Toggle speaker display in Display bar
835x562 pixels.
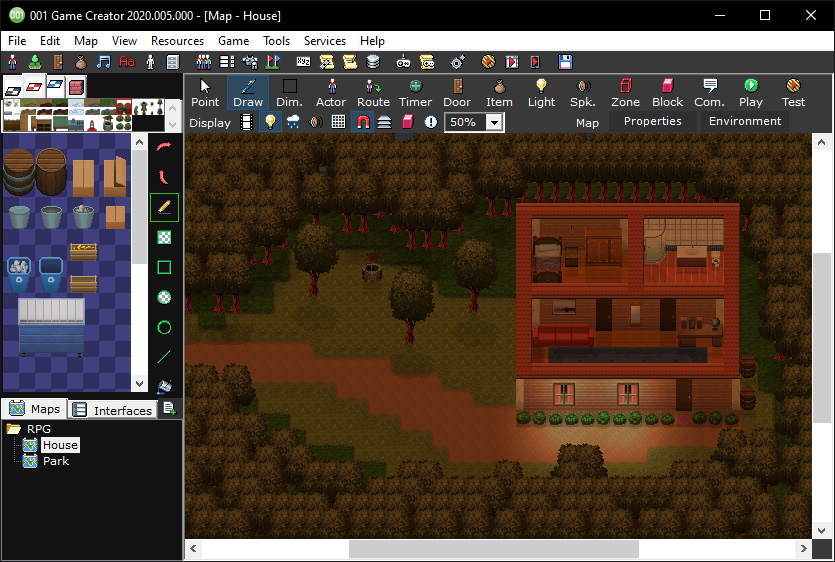tap(316, 123)
